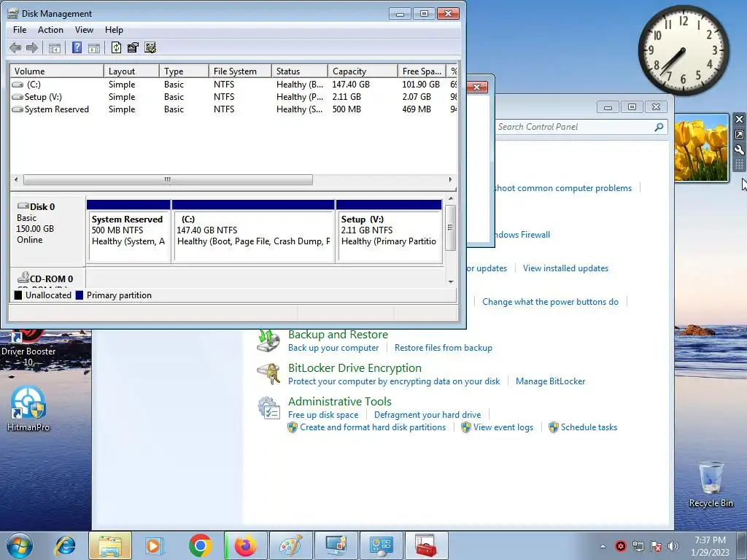Click the Back arrow in Disk Management toolbar
Viewport: 747px width, 560px height.
[15, 47]
